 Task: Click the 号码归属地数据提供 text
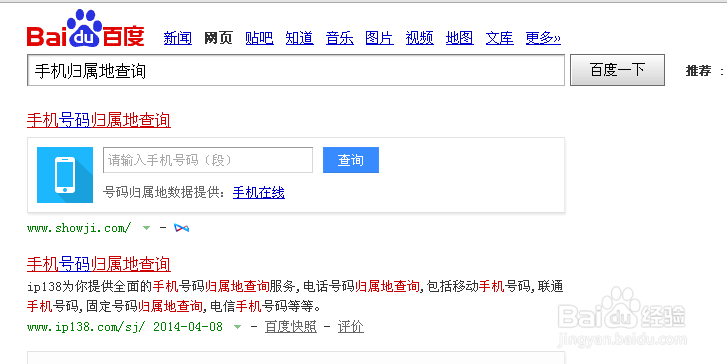coord(163,192)
